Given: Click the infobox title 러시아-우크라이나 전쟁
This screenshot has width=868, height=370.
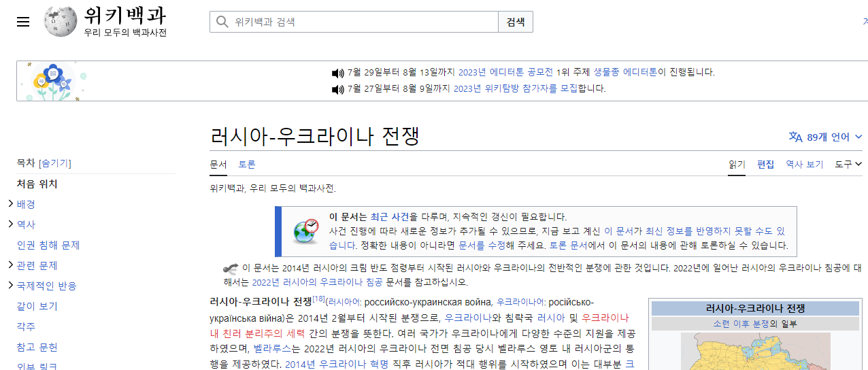Looking at the screenshot, I should tap(755, 308).
